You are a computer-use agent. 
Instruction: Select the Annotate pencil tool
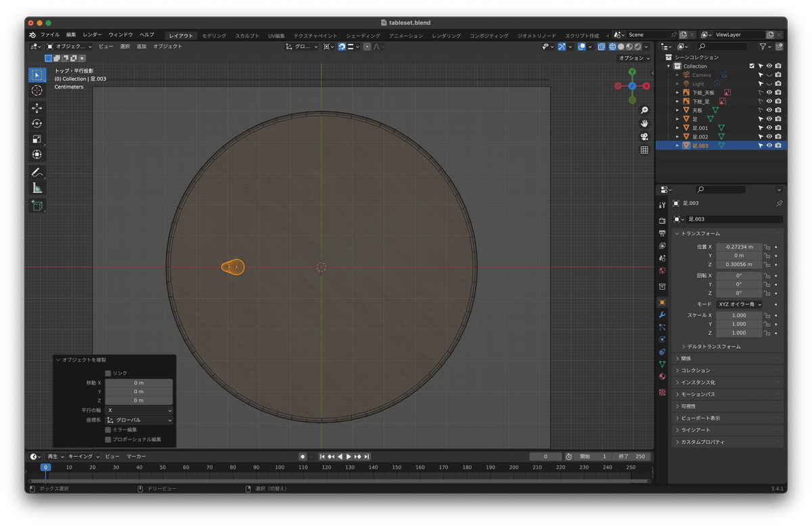point(37,173)
